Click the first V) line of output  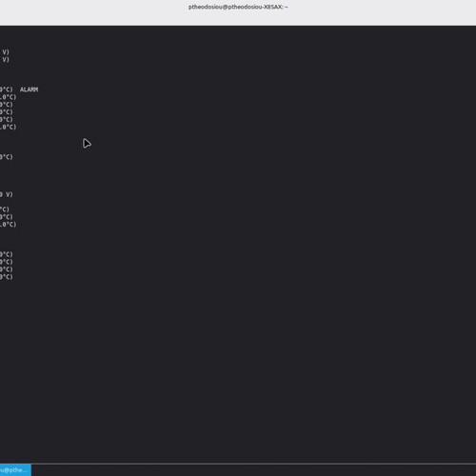click(x=6, y=52)
